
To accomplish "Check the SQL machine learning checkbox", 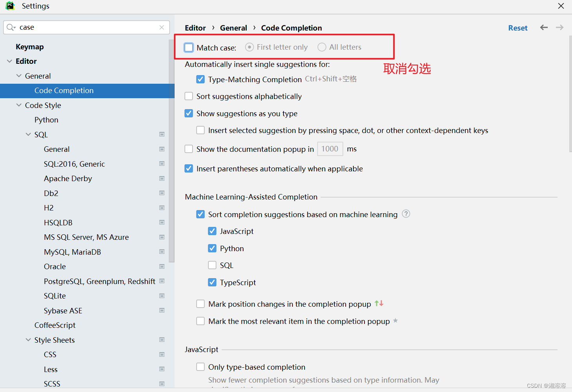I will pos(212,265).
